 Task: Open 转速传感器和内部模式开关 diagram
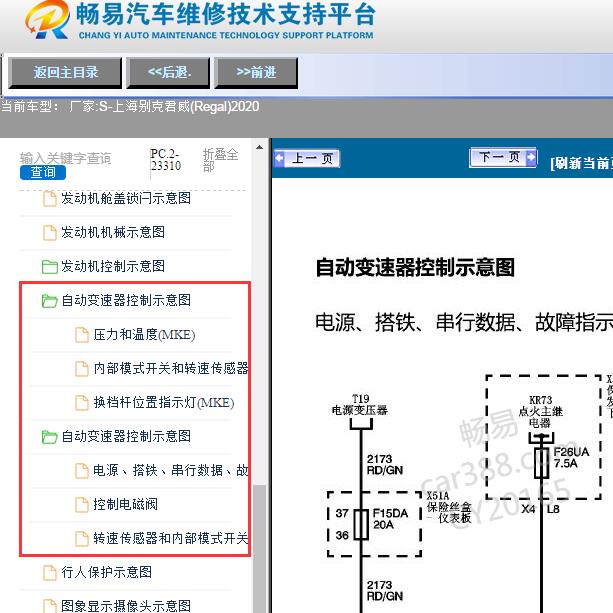coord(171,538)
